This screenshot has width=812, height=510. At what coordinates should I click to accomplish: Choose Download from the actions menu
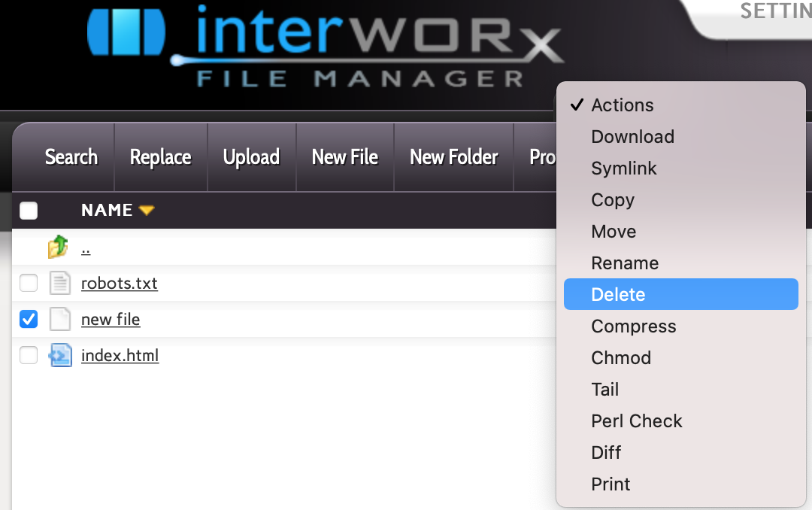[x=632, y=137]
